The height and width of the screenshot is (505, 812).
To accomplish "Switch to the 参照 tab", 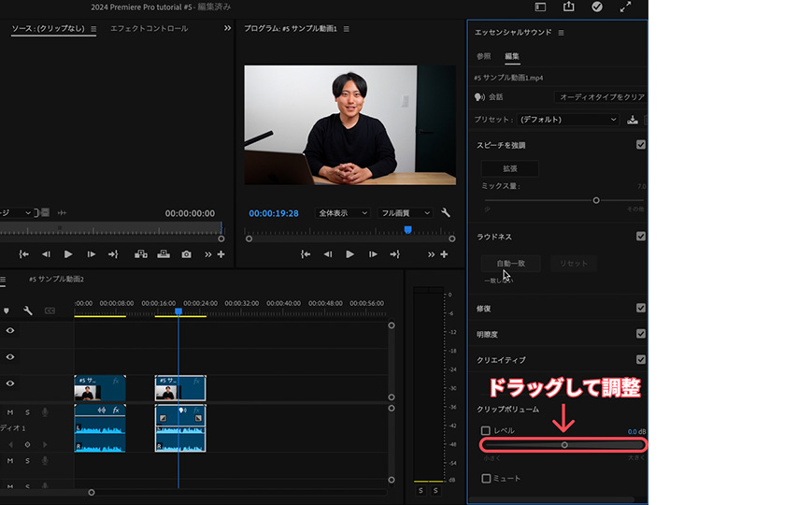I will coord(484,56).
